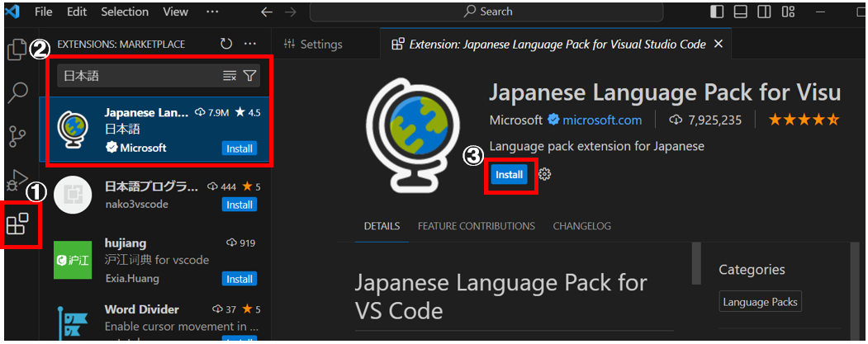This screenshot has width=868, height=344.
Task: Open the gear manage icon beside Install
Action: [545, 175]
